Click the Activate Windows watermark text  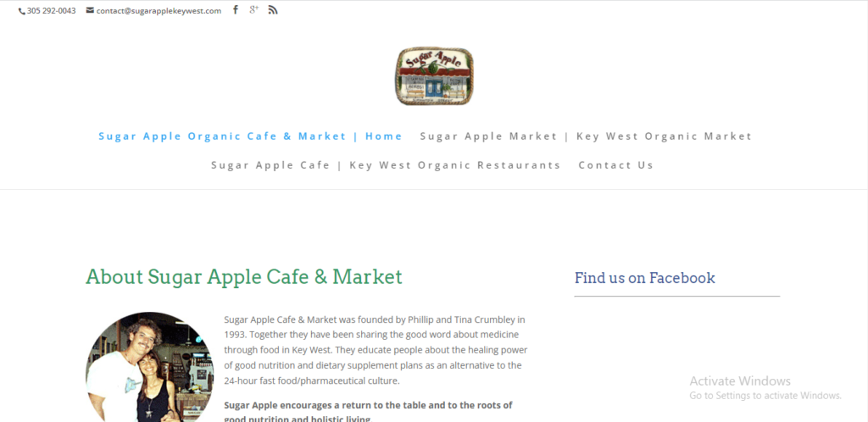click(x=739, y=380)
